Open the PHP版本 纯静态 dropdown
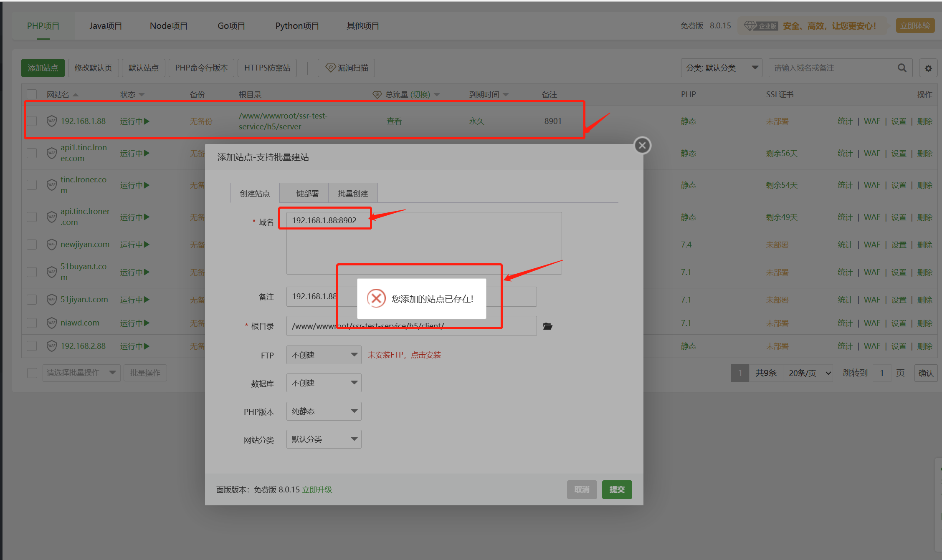Viewport: 942px width, 560px height. tap(324, 411)
